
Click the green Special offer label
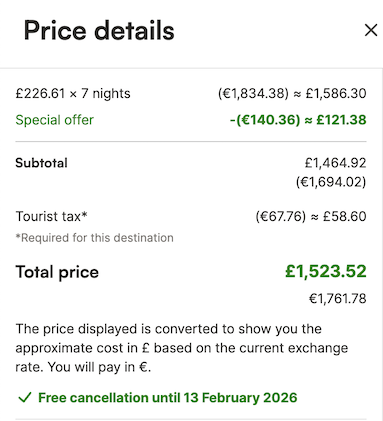(55, 120)
